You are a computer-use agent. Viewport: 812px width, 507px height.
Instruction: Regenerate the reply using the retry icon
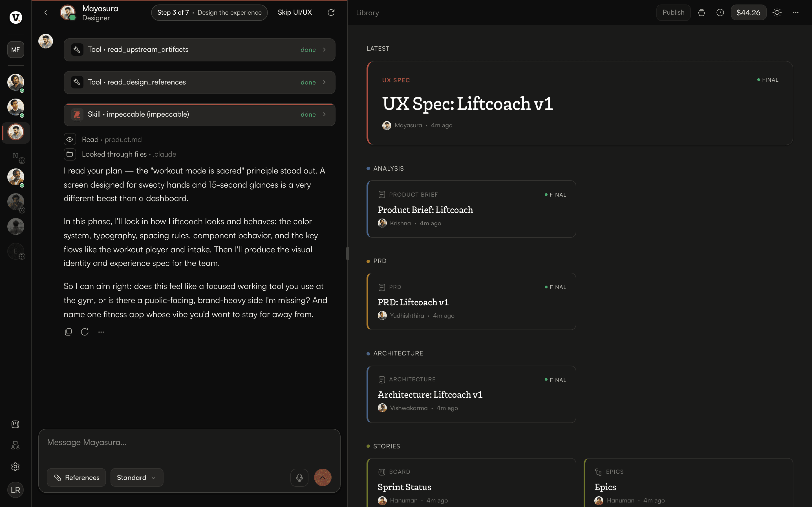click(x=85, y=332)
